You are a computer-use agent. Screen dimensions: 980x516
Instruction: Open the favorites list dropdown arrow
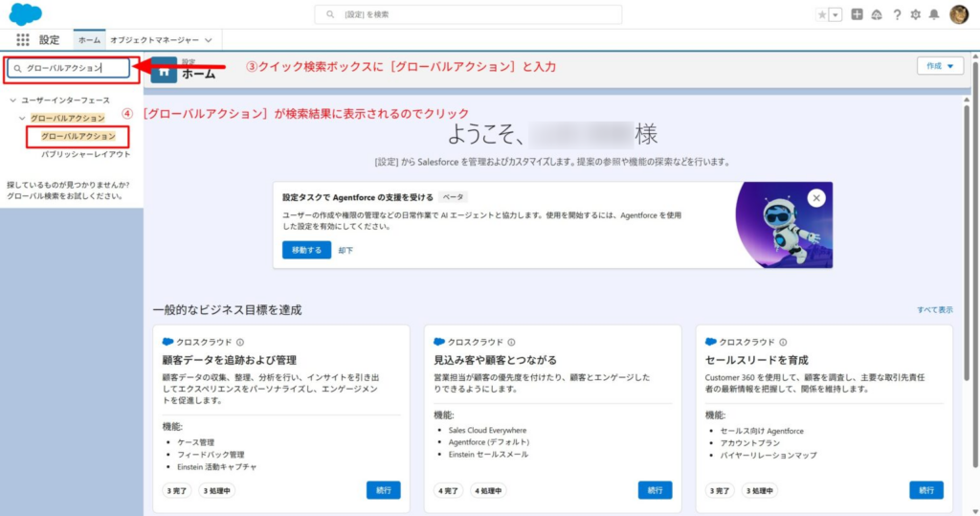click(x=835, y=14)
